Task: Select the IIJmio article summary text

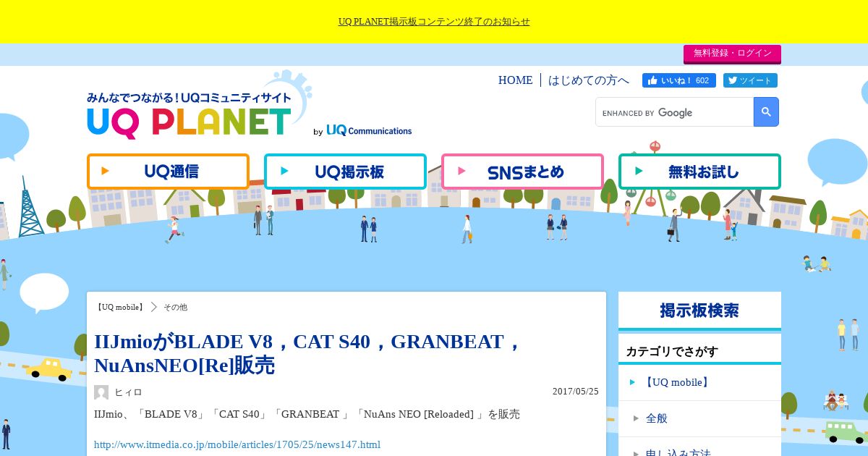Action: [307, 415]
